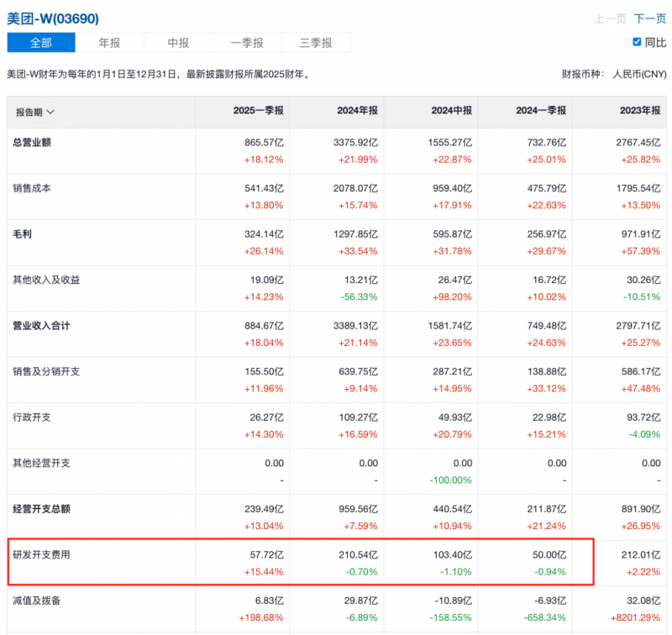Click the 155.50亿 selling expense value
Screen dimensions: 672x635
(x=264, y=371)
